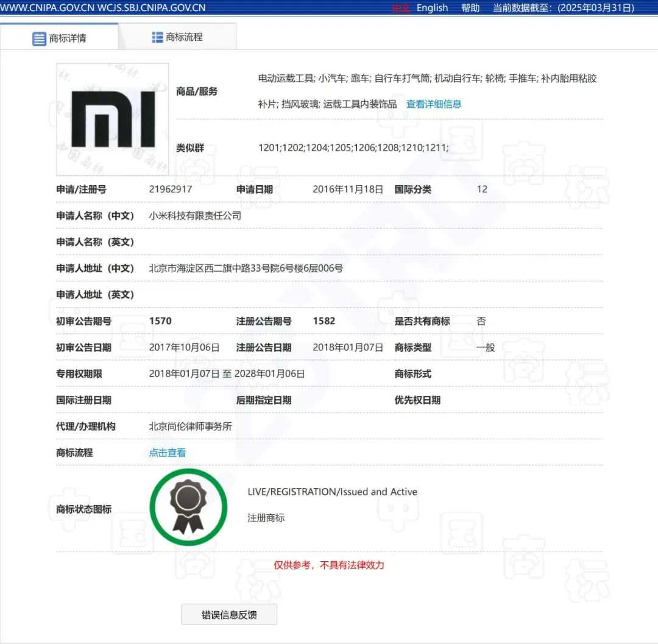Select agency 北京尚伦律师事务所
The width and height of the screenshot is (658, 644).
(191, 426)
